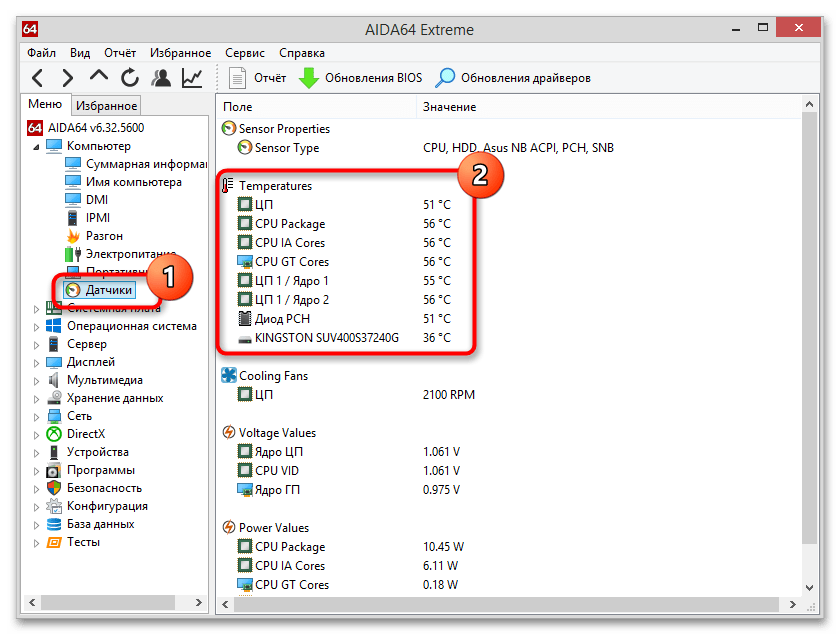
Task: Click Обновления BIOS green arrow button
Action: 360,78
